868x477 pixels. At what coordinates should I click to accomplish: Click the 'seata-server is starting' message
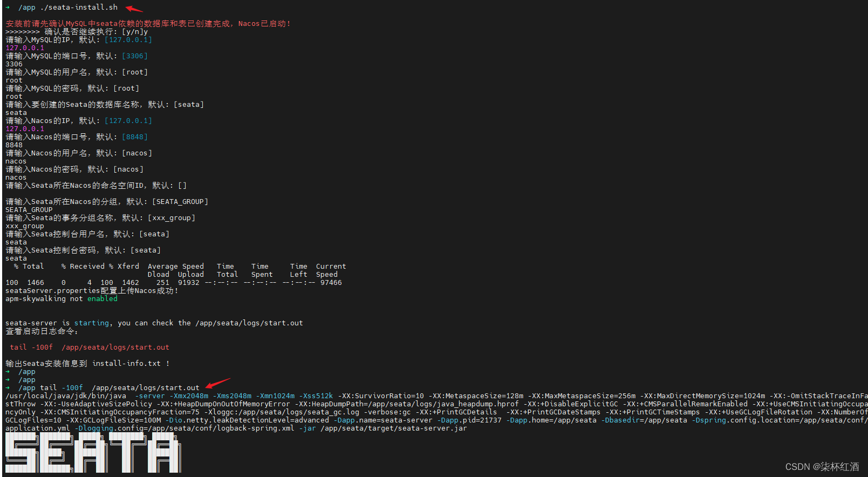point(154,323)
